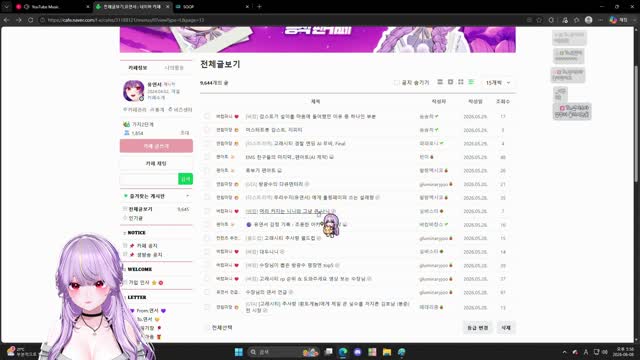This screenshot has width=640, height=360.
Task: Open the Discord taskbar icon
Action: [358, 352]
